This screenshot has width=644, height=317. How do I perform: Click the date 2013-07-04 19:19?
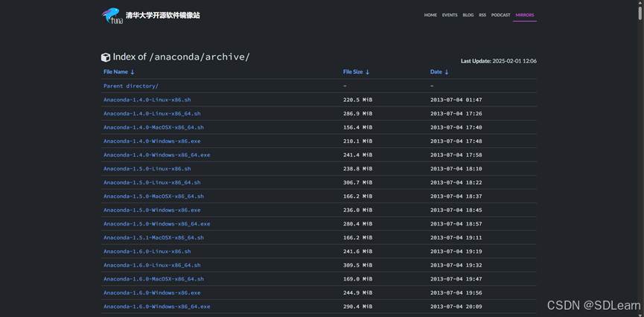pos(456,252)
